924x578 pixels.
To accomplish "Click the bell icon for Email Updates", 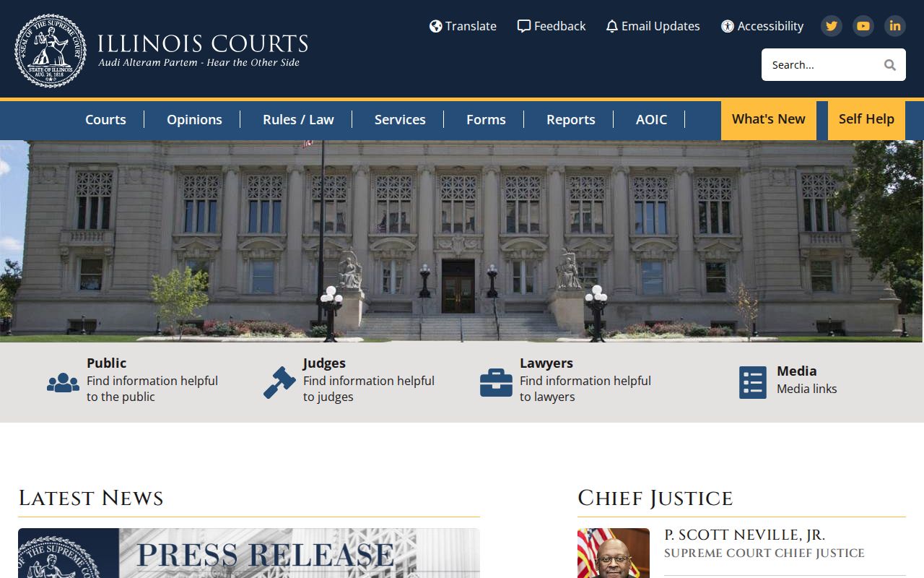I will tap(612, 26).
